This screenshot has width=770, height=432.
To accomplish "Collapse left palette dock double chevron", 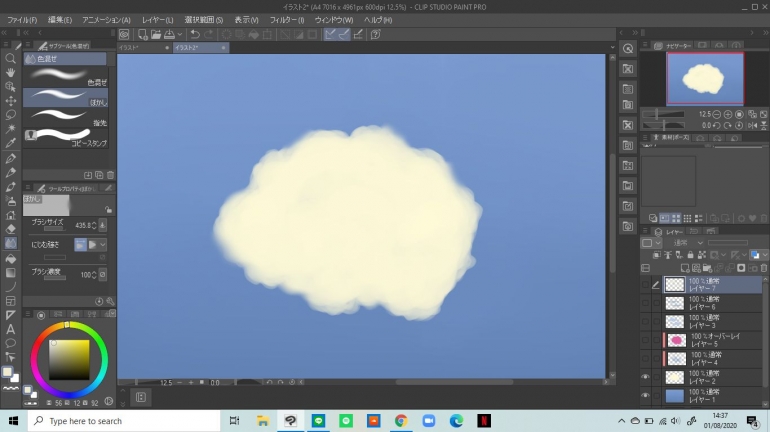I will [4, 33].
